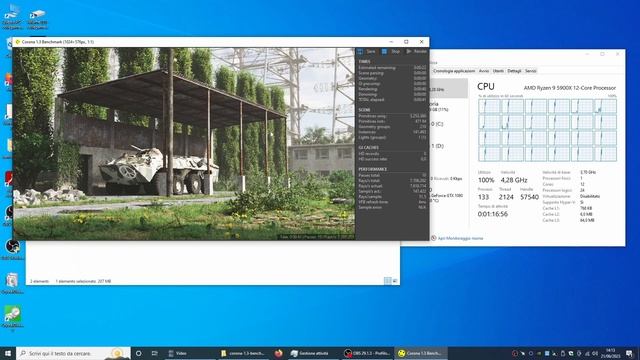The width and height of the screenshot is (640, 360).
Task: Open Cortana from the taskbar
Action: tap(139, 353)
